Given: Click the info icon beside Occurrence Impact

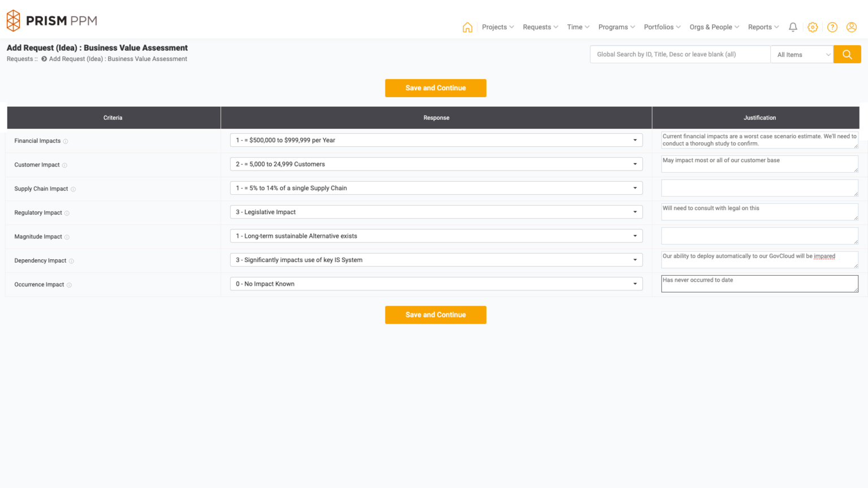Looking at the screenshot, I should click(x=69, y=285).
